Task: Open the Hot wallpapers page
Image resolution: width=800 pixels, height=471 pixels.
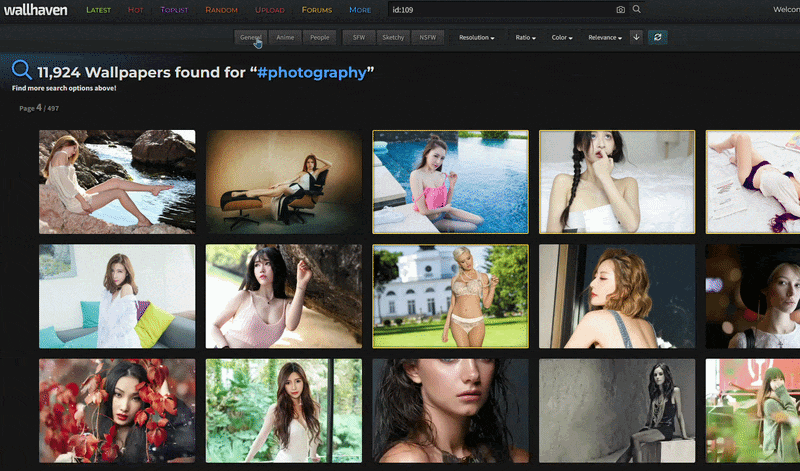Action: [135, 10]
